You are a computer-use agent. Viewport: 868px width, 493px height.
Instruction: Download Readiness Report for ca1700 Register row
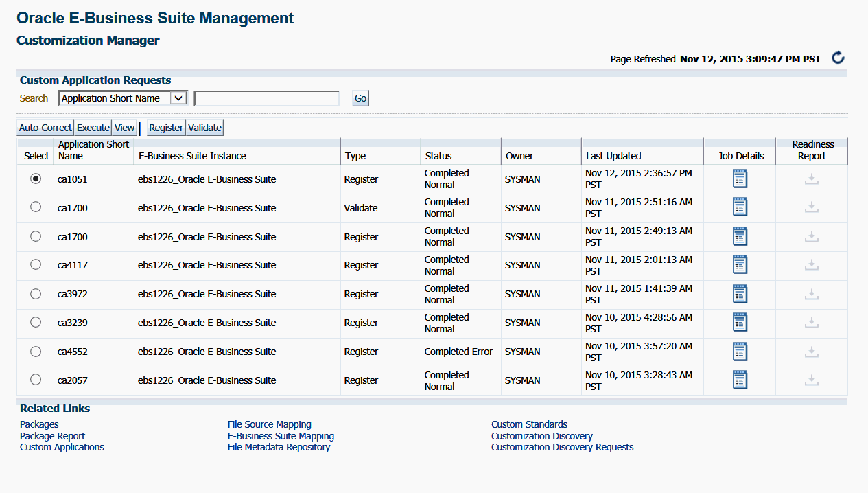click(x=812, y=236)
